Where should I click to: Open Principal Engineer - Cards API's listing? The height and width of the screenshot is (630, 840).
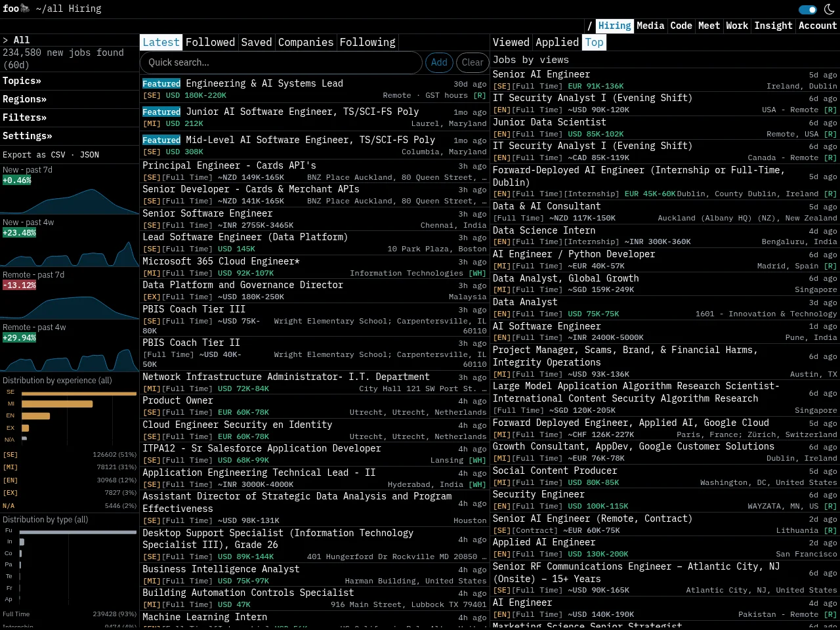click(x=314, y=171)
